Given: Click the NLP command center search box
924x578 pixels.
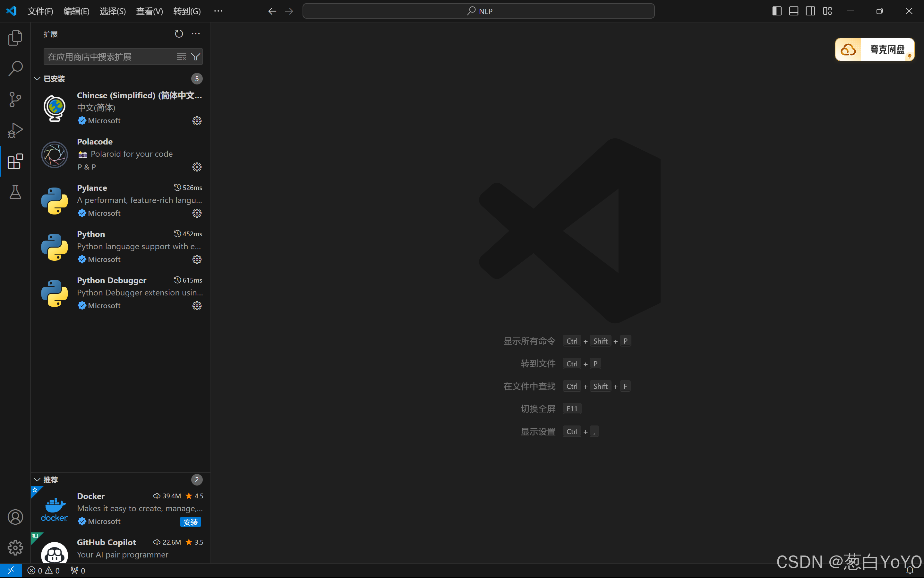Looking at the screenshot, I should point(478,11).
